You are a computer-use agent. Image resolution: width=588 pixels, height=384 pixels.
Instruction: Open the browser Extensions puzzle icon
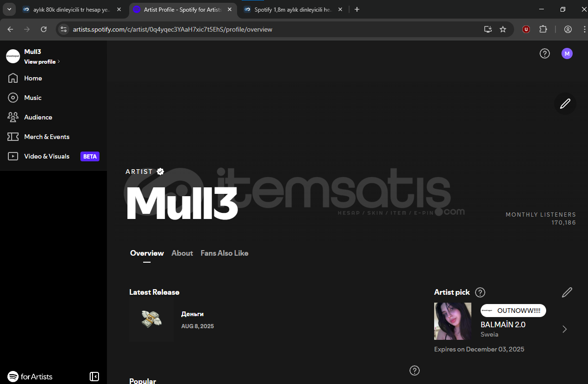pos(543,29)
